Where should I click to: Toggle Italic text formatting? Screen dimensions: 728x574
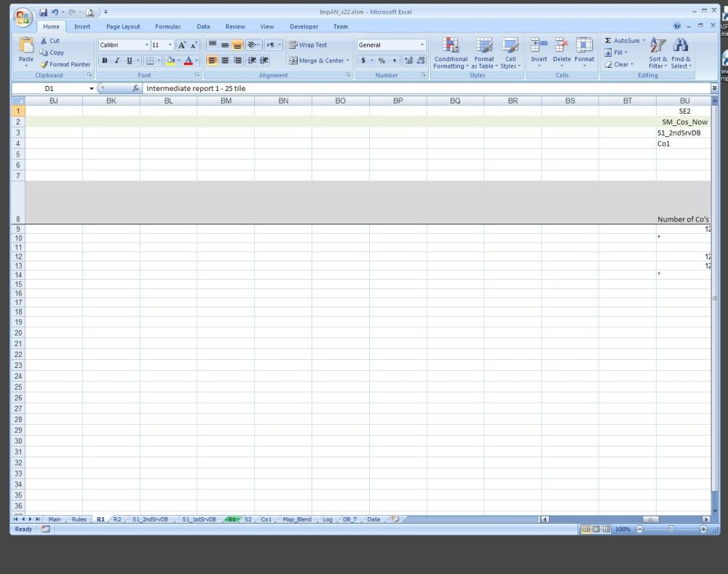[116, 60]
